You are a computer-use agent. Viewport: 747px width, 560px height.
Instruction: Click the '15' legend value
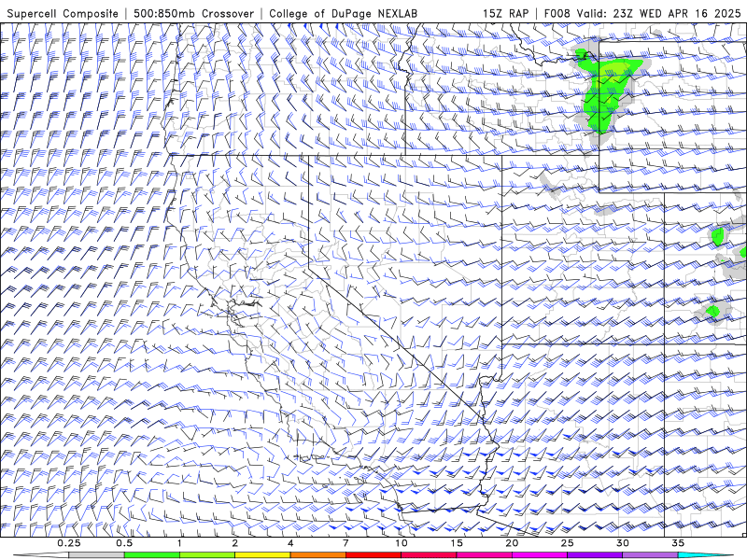(457, 543)
